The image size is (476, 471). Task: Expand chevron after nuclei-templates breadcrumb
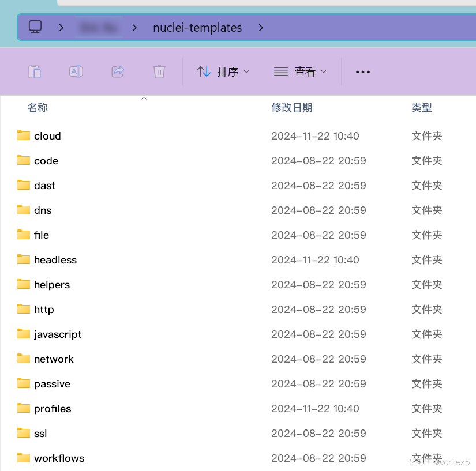click(x=261, y=28)
